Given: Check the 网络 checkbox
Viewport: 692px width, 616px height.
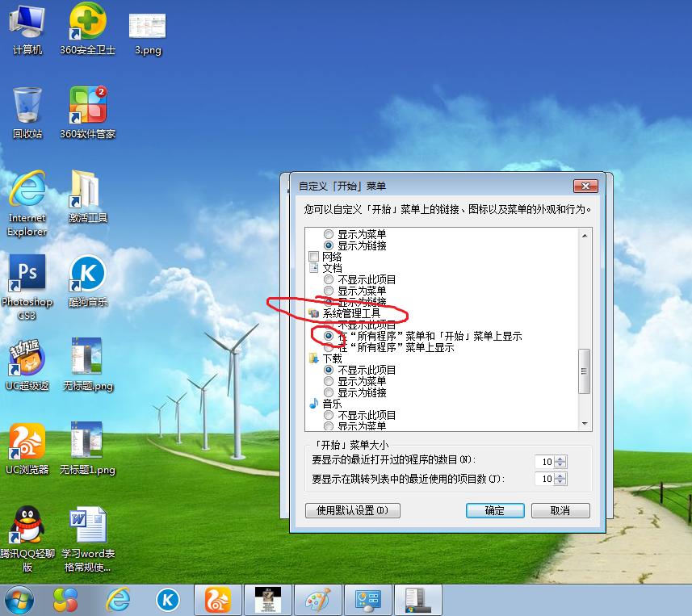Looking at the screenshot, I should pos(313,255).
